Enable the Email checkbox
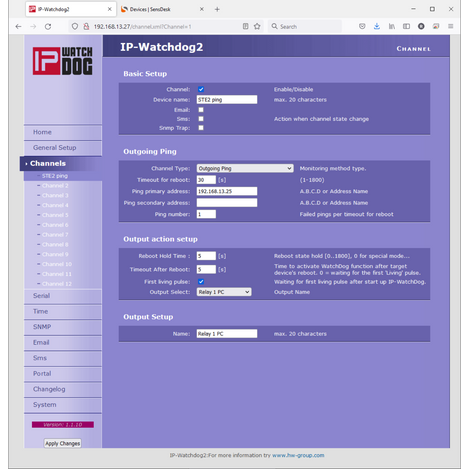The width and height of the screenshot is (469, 469). point(201,110)
